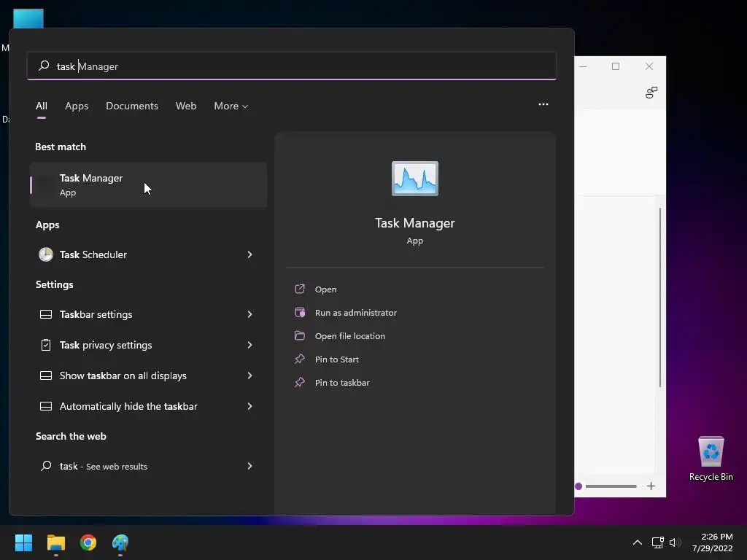Image resolution: width=747 pixels, height=560 pixels.
Task: Click Open in the Task Manager panel
Action: [326, 289]
